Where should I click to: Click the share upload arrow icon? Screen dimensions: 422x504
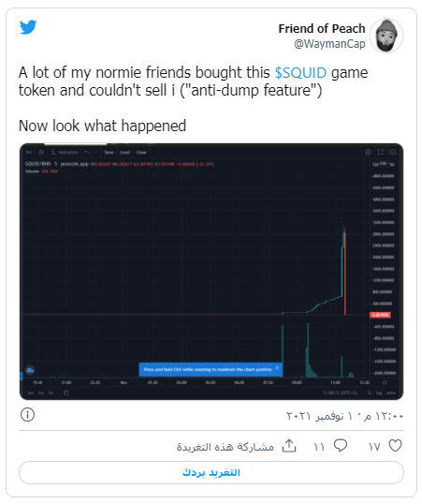pos(289,446)
